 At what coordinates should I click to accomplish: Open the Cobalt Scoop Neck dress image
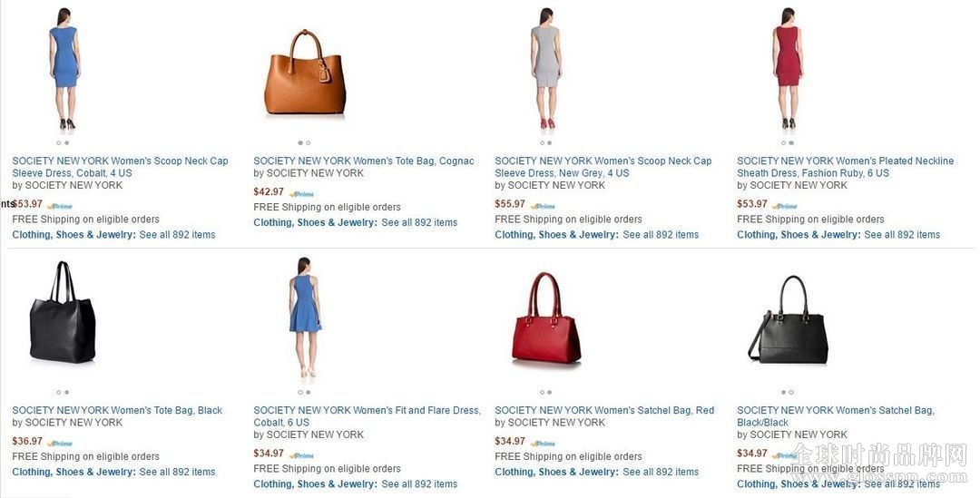[x=64, y=69]
